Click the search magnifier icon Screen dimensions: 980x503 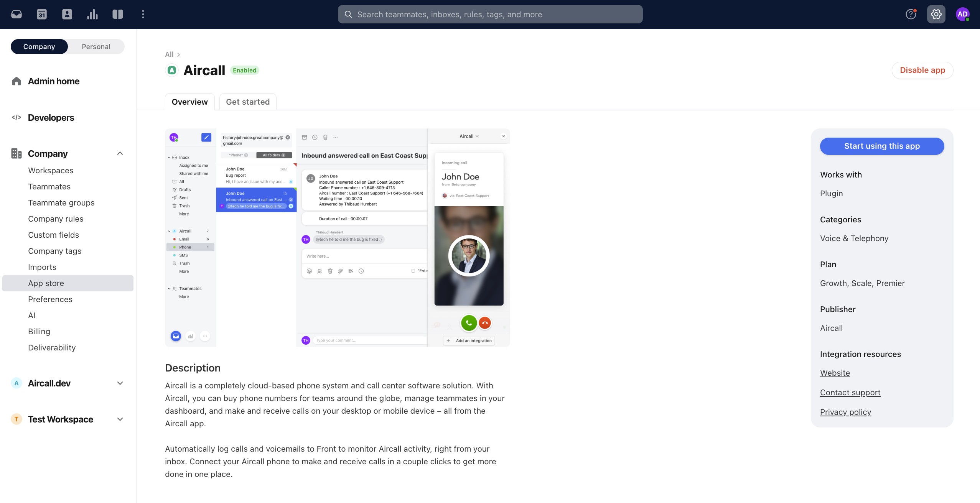[348, 15]
